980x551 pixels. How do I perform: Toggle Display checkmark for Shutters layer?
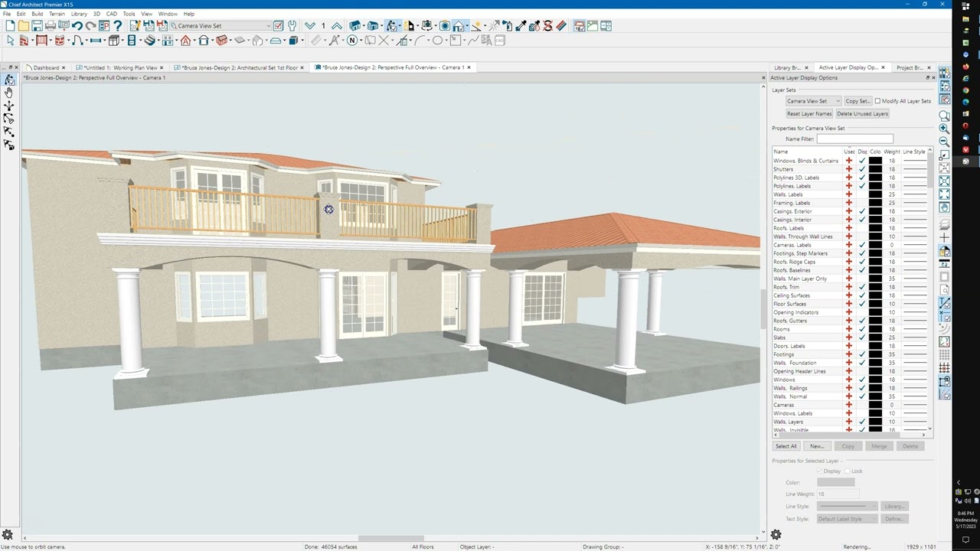(x=862, y=169)
